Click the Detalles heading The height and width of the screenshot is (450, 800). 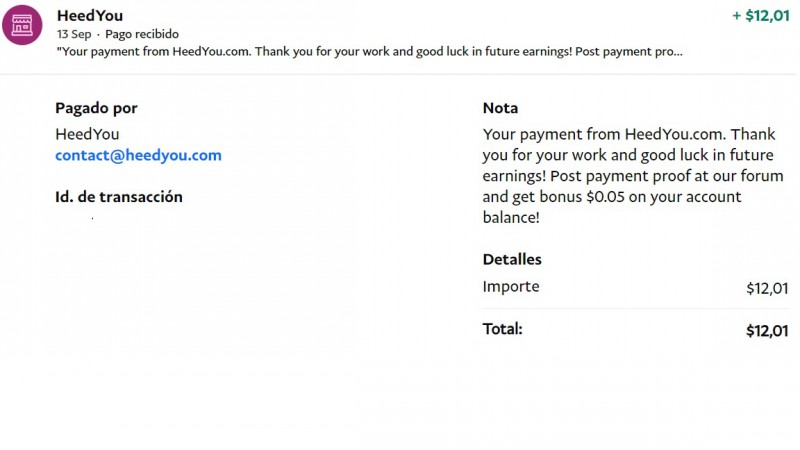click(512, 259)
